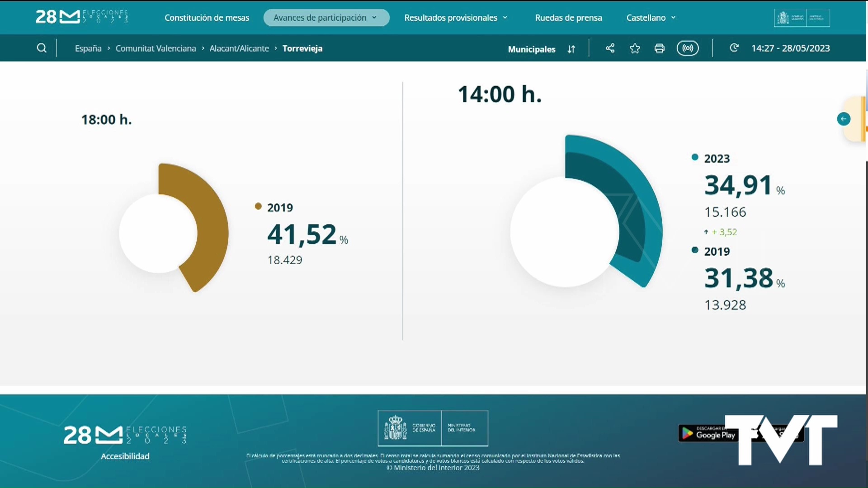Viewport: 868px width, 488px height.
Task: Open Ruedas de prensa page
Action: 568,18
